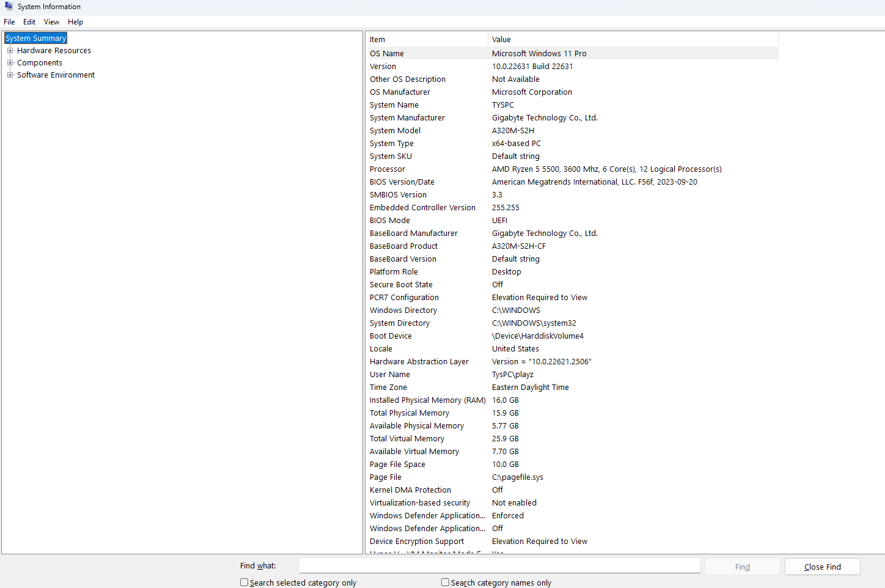The width and height of the screenshot is (885, 588).
Task: Click the A320M-S2H-CF value
Action: 519,246
